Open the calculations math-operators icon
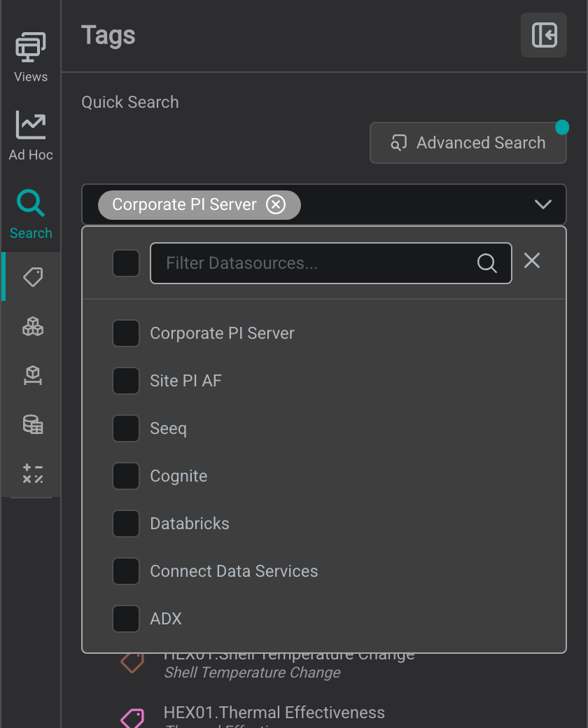This screenshot has width=588, height=728. pos(32,473)
